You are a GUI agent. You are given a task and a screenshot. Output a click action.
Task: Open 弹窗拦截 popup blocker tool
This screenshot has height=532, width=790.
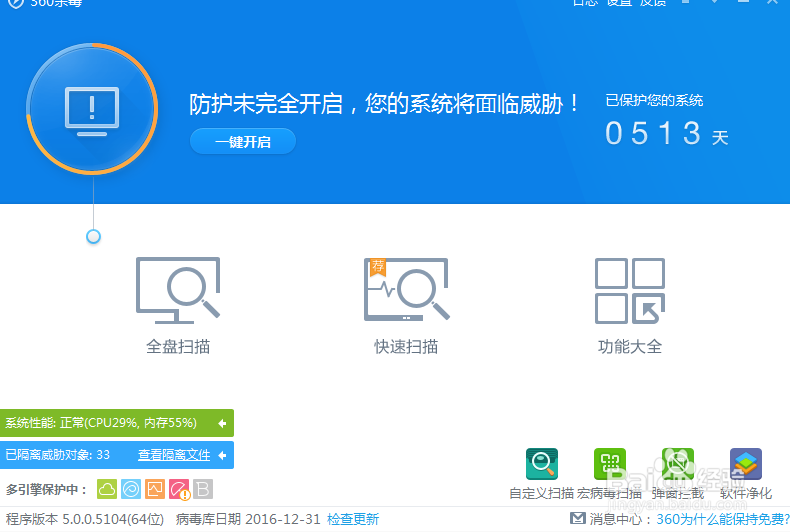tap(678, 474)
